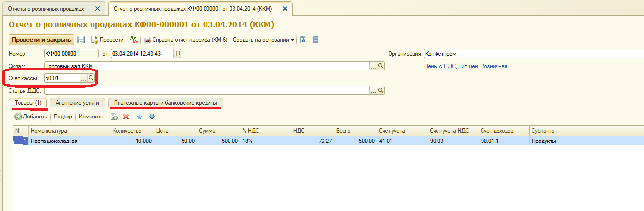Open Платежные карты и банковские кредиты tab

[165, 103]
